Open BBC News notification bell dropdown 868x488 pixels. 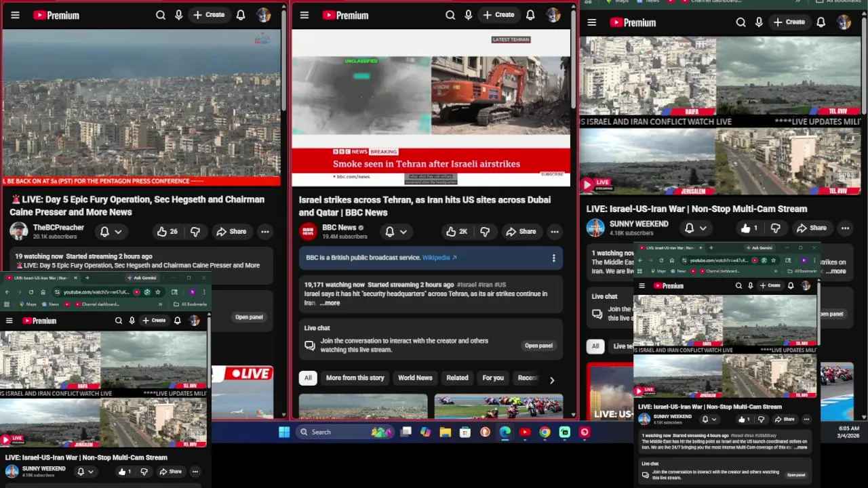click(x=396, y=232)
